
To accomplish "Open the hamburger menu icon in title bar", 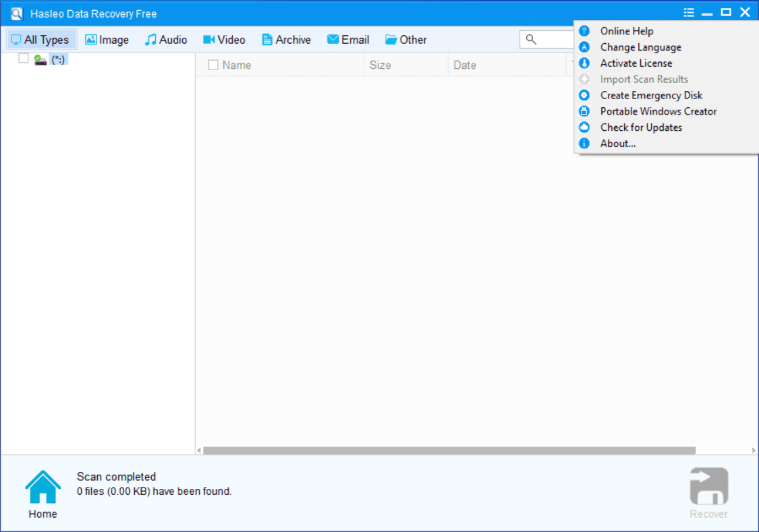I will 688,13.
